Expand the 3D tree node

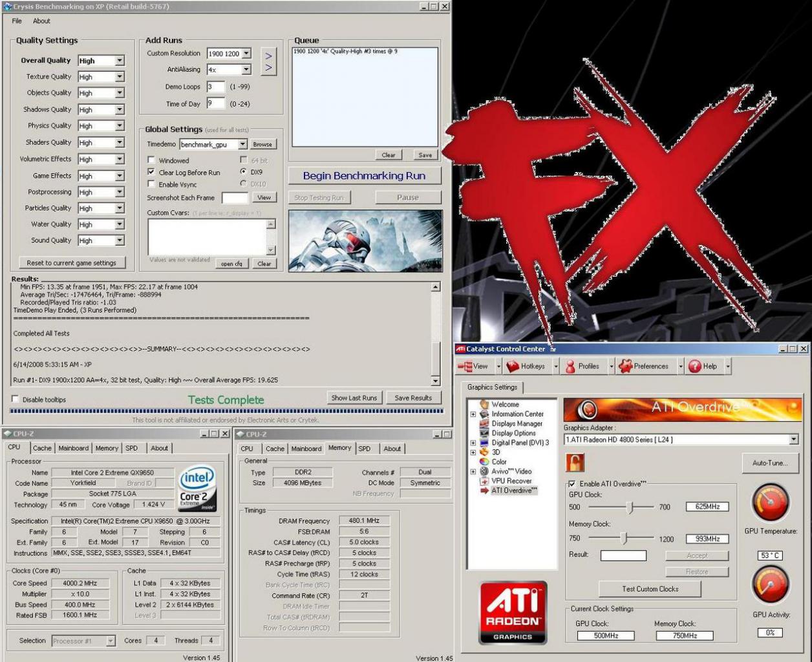click(x=473, y=453)
